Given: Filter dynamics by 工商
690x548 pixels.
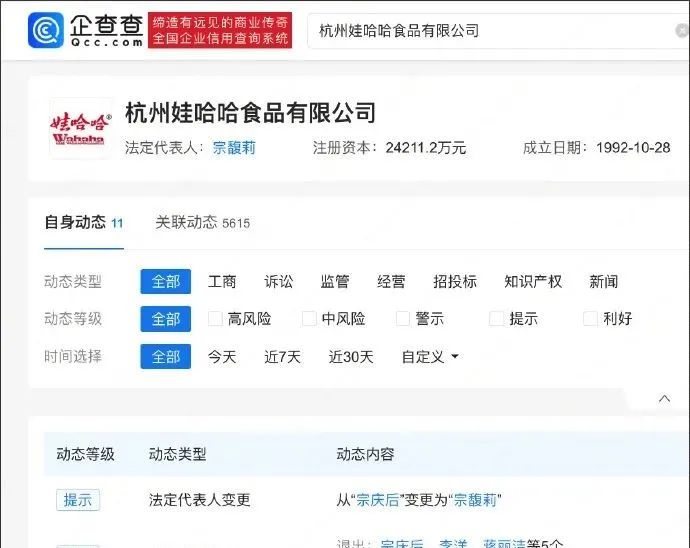Looking at the screenshot, I should (222, 281).
